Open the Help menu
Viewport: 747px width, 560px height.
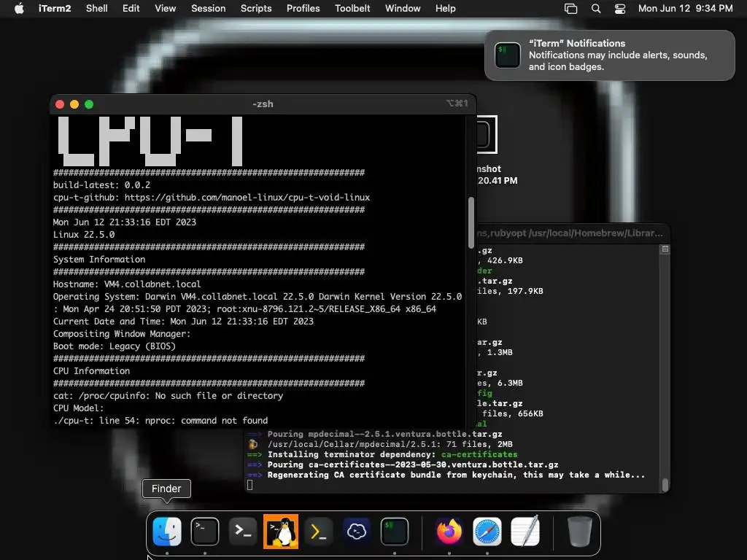click(446, 9)
